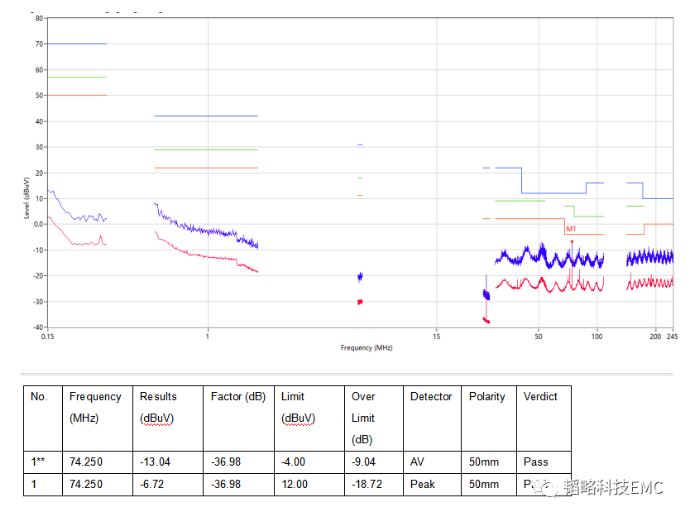Select the No. column header

pos(39,396)
